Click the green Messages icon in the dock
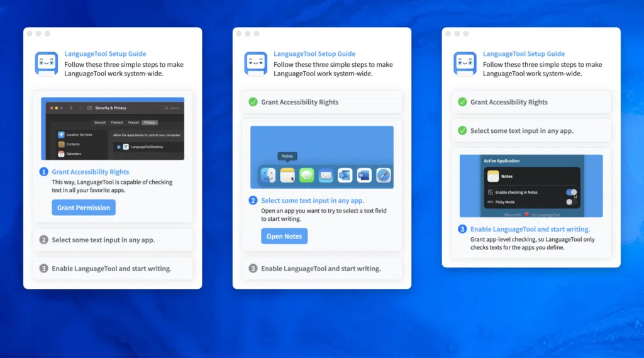The height and width of the screenshot is (358, 644). [306, 176]
